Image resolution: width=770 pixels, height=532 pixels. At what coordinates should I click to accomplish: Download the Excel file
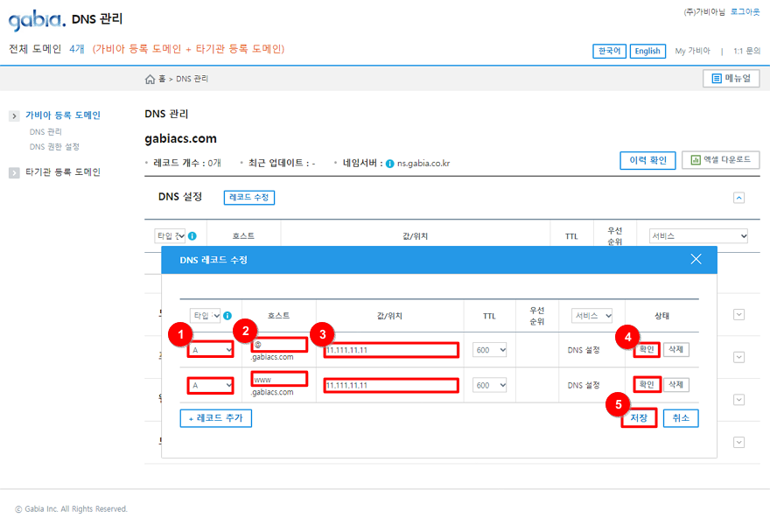pyautogui.click(x=720, y=160)
